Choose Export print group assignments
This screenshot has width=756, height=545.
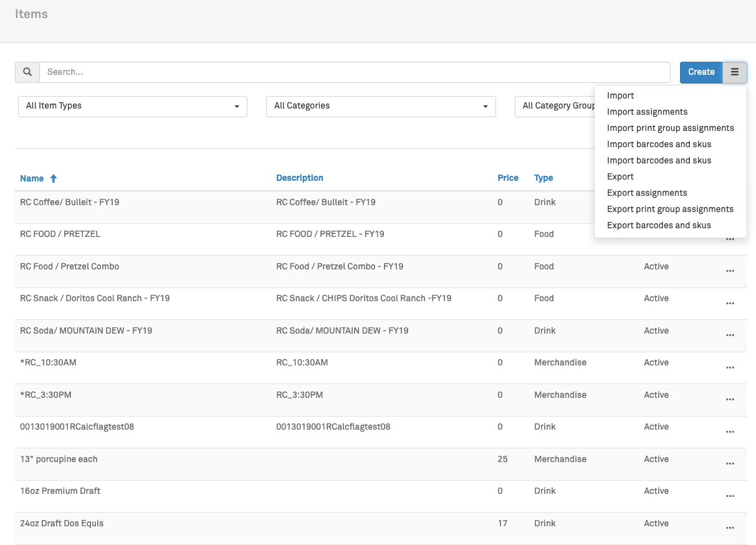pos(670,210)
